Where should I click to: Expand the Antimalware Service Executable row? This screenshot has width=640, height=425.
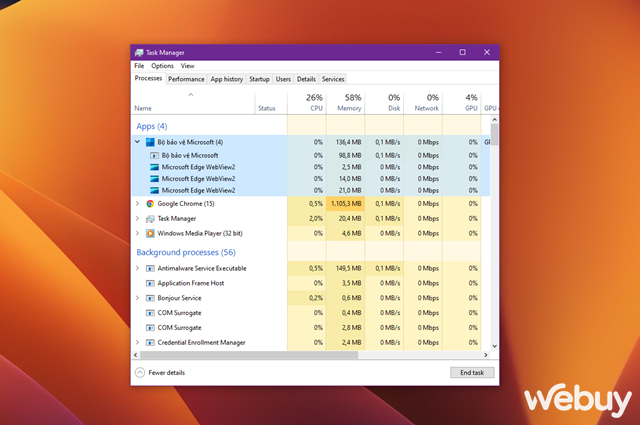[x=138, y=268]
